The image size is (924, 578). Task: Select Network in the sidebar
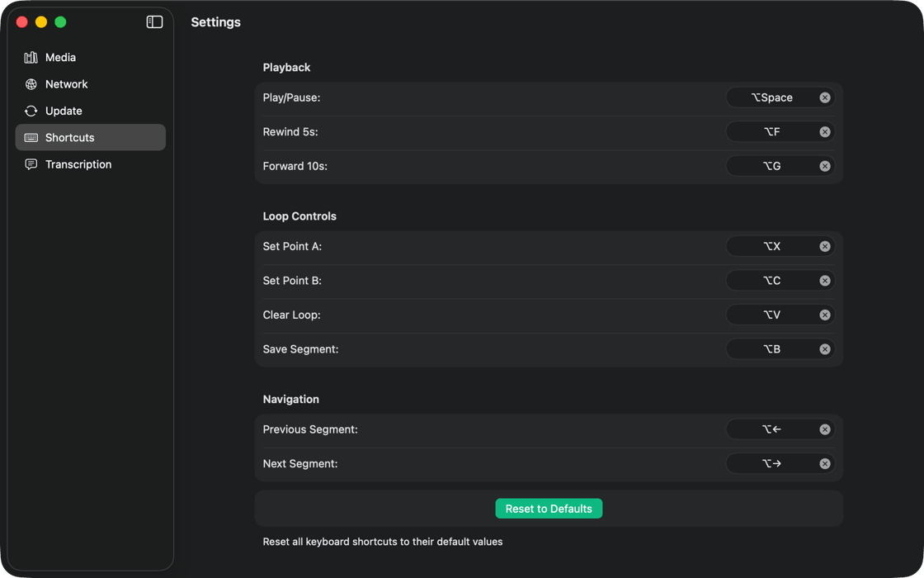point(66,84)
